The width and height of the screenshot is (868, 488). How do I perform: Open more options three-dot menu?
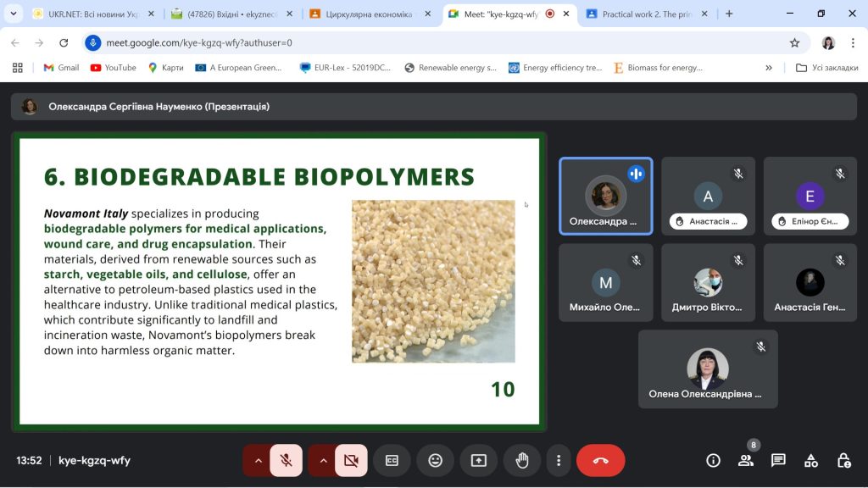click(x=559, y=461)
